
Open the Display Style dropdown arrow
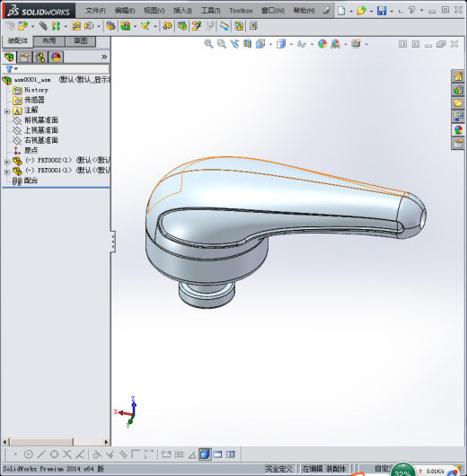coord(291,45)
